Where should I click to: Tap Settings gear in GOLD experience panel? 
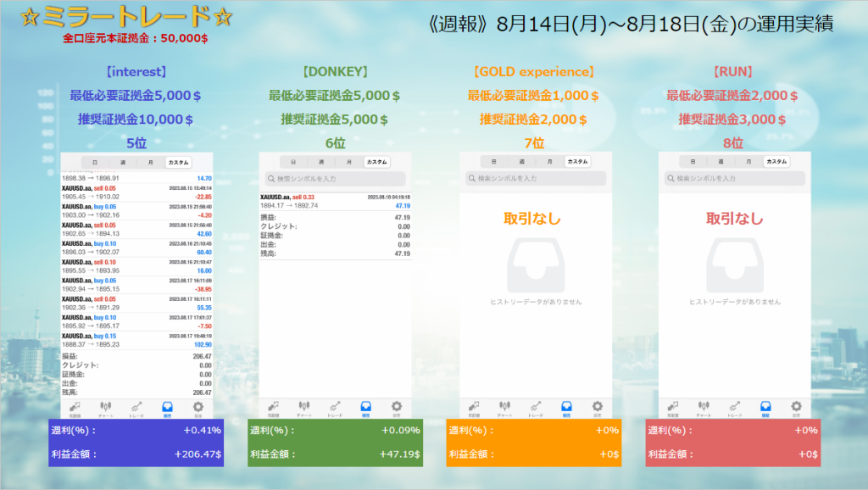pyautogui.click(x=597, y=408)
